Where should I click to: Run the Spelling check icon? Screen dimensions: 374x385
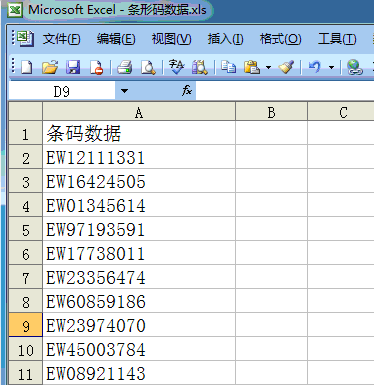(x=176, y=67)
